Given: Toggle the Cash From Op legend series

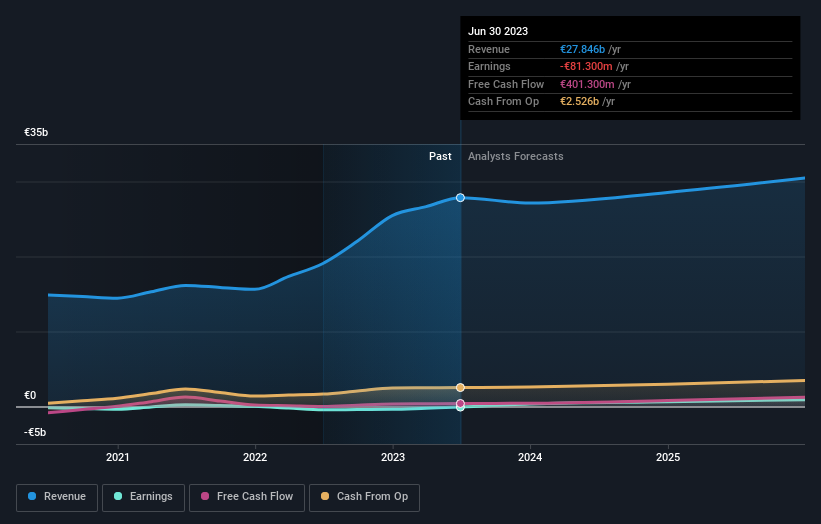Looking at the screenshot, I should 364,497.
